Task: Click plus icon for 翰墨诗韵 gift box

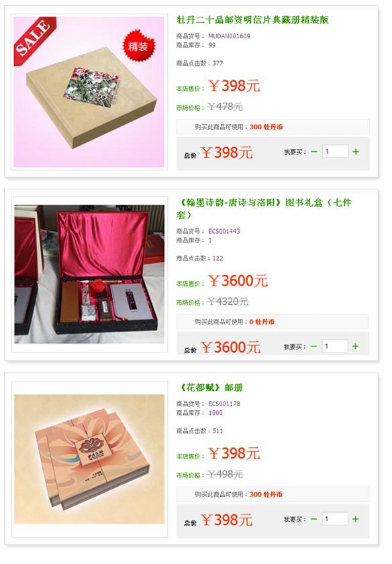Action: tap(355, 346)
